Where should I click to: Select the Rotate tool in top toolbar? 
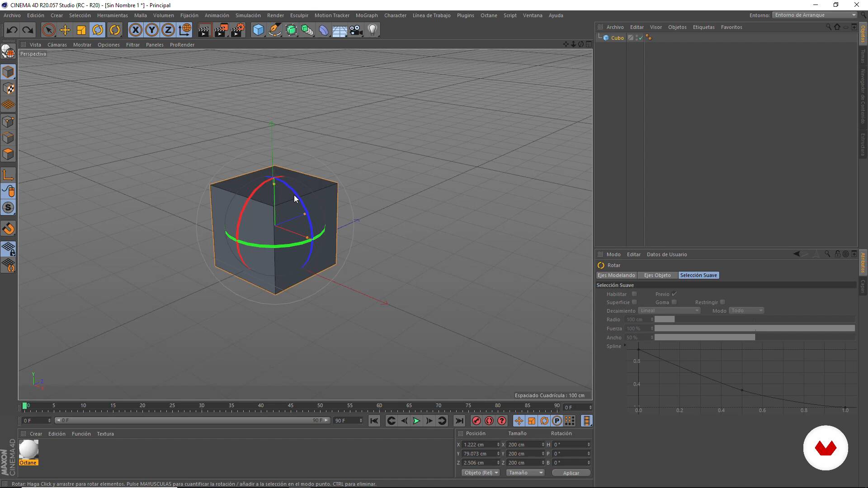(x=98, y=30)
